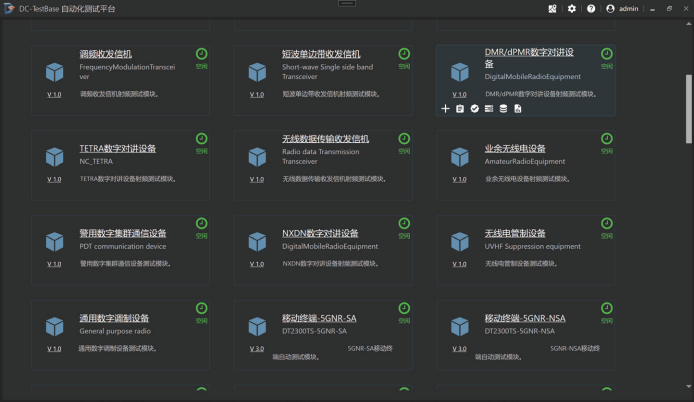The height and width of the screenshot is (402, 694).
Task: Click the cube icon of TETRA数字对讲设备
Action: click(54, 157)
